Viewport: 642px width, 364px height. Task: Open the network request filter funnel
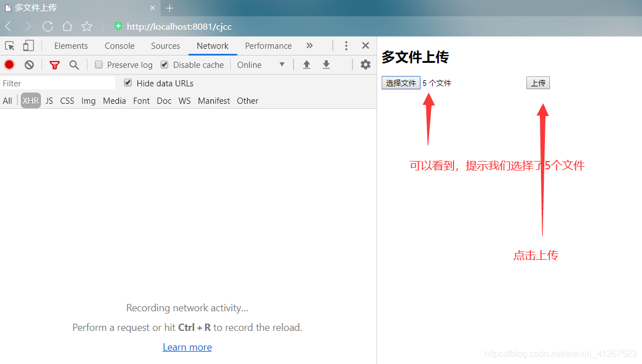pyautogui.click(x=54, y=64)
